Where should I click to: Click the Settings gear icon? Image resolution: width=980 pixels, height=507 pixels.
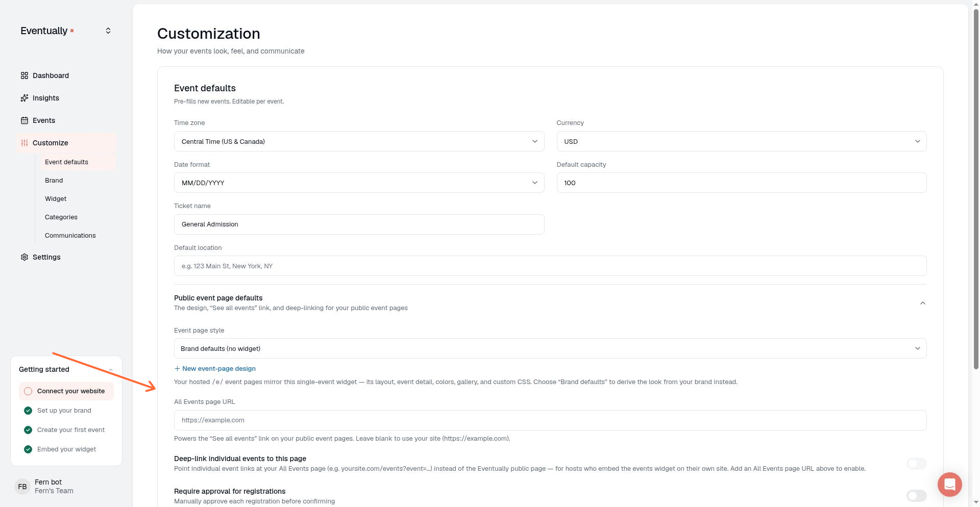[x=24, y=257]
